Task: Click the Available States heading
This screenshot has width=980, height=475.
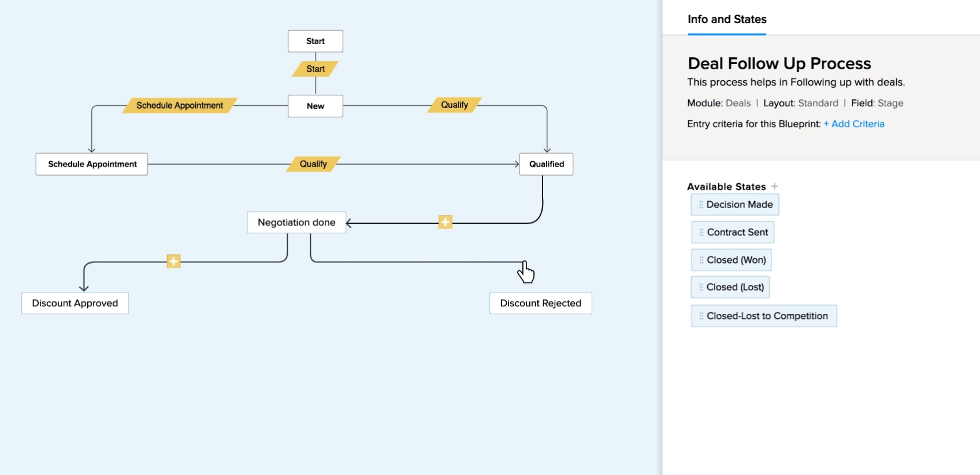Action: click(726, 187)
